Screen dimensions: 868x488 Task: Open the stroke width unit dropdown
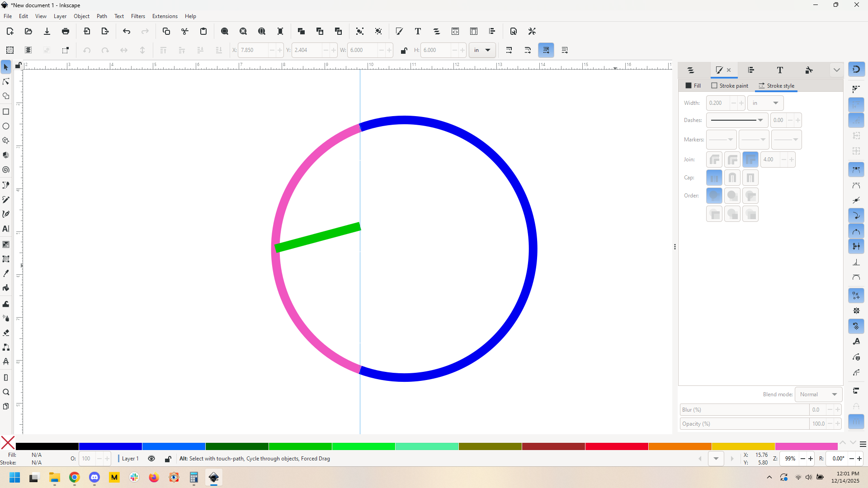coord(765,103)
